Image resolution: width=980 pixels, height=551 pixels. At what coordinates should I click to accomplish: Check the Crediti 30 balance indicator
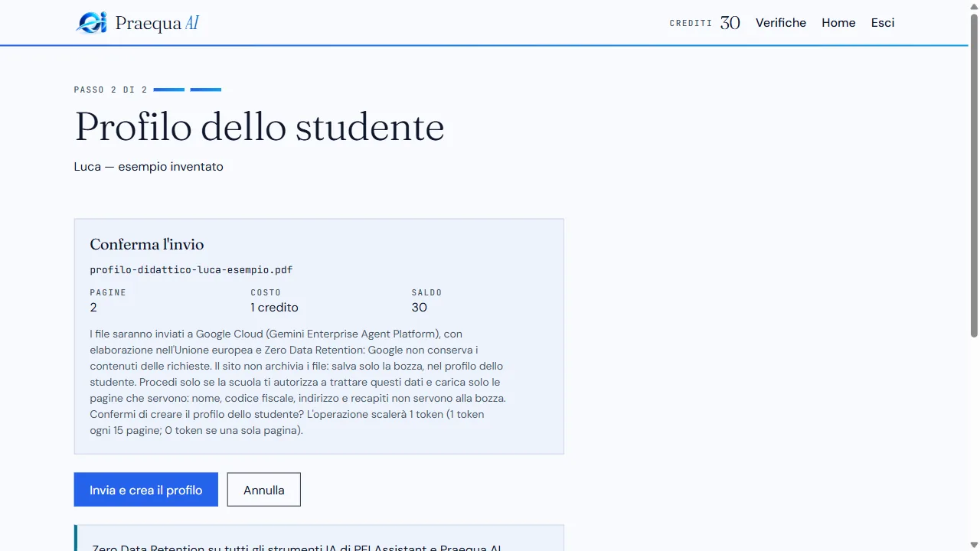[x=704, y=23]
